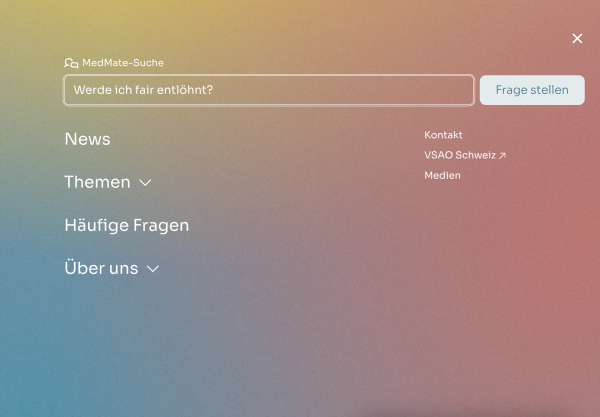The width and height of the screenshot is (600, 417).
Task: Click the chevron icon beside Themen
Action: pos(145,183)
